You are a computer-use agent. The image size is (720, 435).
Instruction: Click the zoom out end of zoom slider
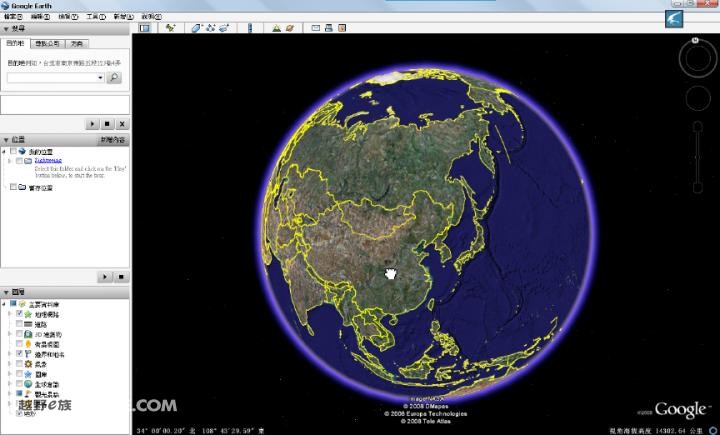[x=698, y=187]
